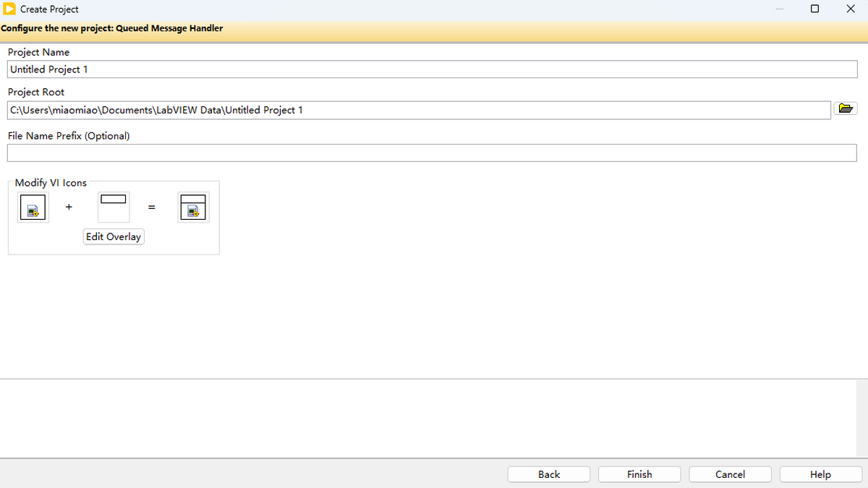Maximize the Create Project window
Screen dimensions: 868x488
tap(815, 9)
